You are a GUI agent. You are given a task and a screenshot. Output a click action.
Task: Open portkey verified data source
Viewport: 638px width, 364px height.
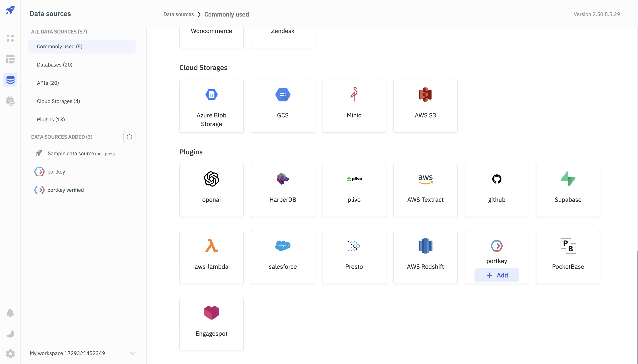65,190
